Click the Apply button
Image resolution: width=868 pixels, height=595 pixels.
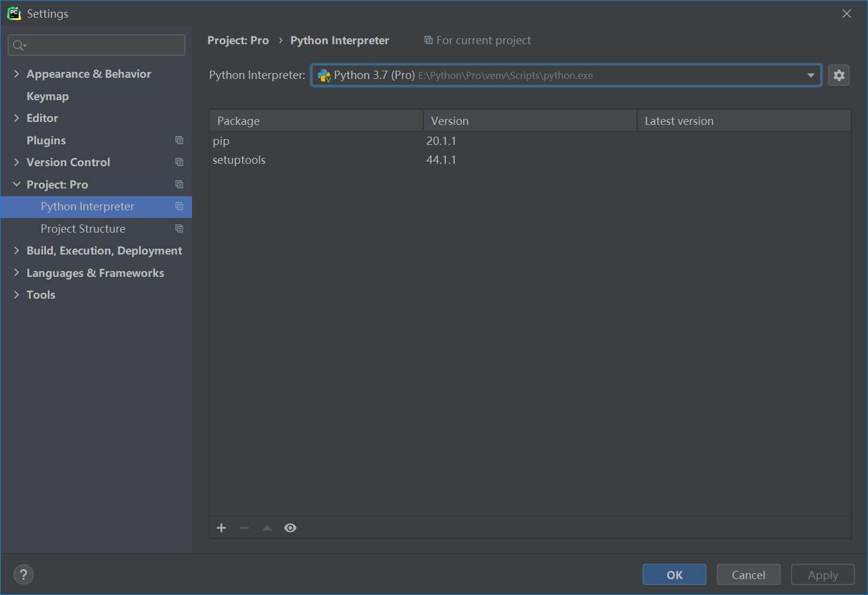pyautogui.click(x=823, y=574)
